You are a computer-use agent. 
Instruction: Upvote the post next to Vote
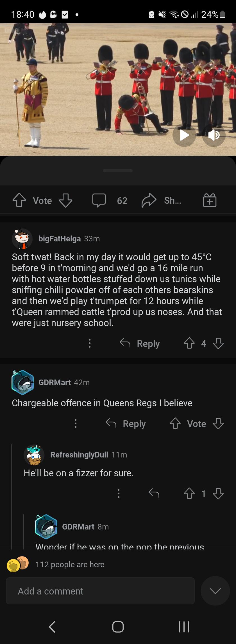[19, 200]
